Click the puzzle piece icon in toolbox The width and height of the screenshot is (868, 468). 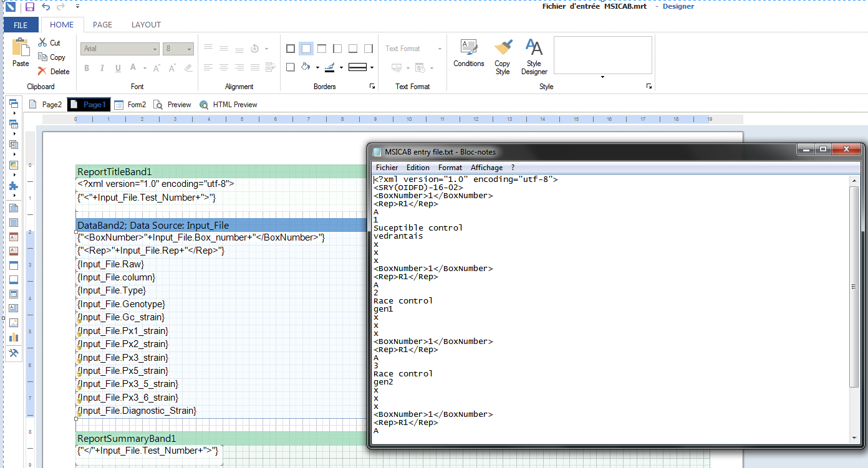(x=14, y=186)
